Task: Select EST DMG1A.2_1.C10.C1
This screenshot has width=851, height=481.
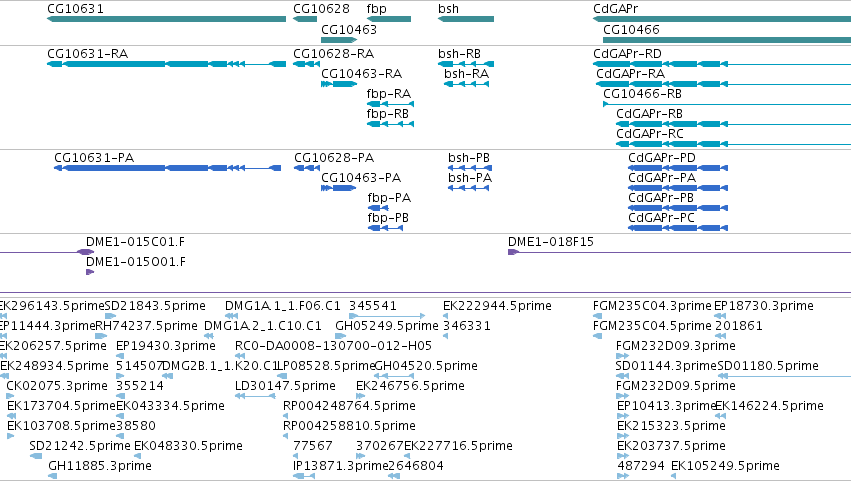Action: pos(263,326)
